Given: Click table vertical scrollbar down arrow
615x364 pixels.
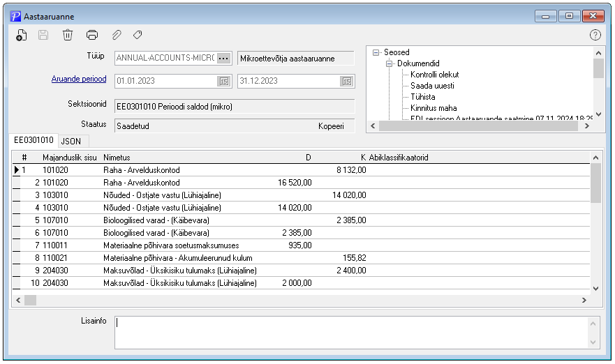Looking at the screenshot, I should tap(595, 289).
